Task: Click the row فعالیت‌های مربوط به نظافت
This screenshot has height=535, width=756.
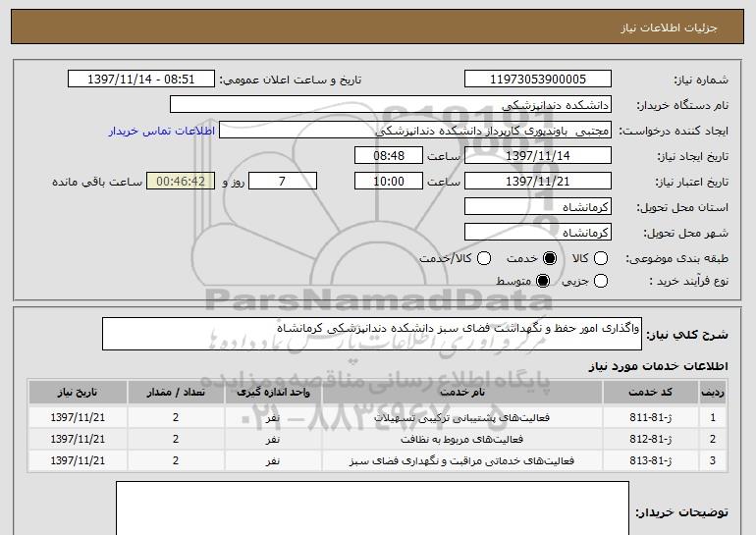Action: click(378, 439)
